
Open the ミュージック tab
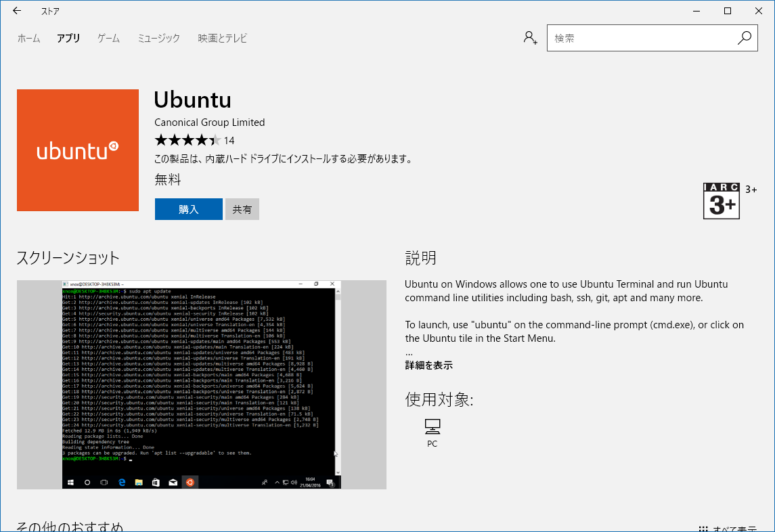click(x=158, y=38)
